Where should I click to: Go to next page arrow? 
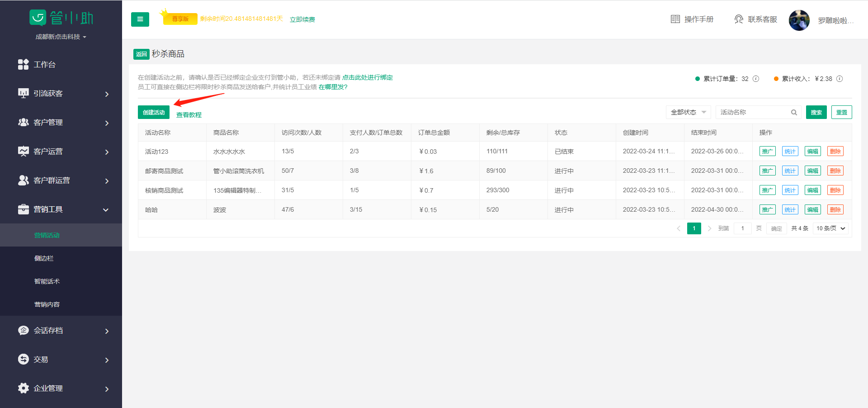click(709, 228)
